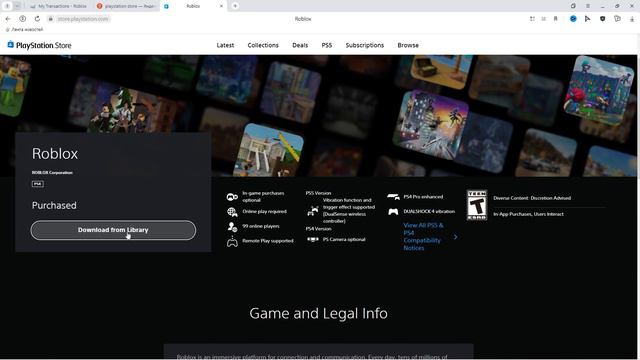
Task: Click the PS4 Pro enhanced icon
Action: 393,197
